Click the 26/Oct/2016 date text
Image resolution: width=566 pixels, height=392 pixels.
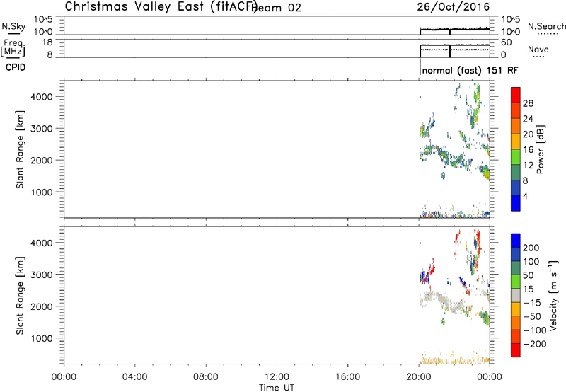(454, 7)
